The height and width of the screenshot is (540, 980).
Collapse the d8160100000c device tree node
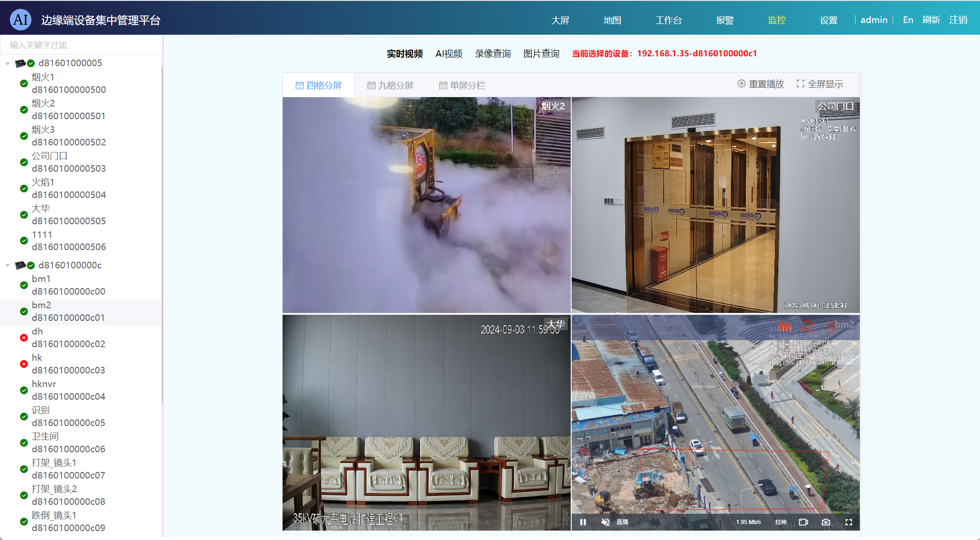8,266
